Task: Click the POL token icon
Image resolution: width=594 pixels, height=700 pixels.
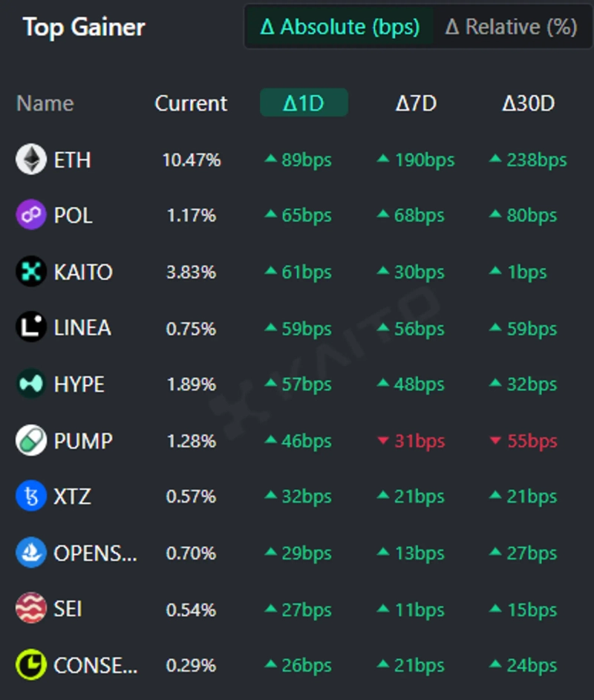Action: pyautogui.click(x=31, y=216)
